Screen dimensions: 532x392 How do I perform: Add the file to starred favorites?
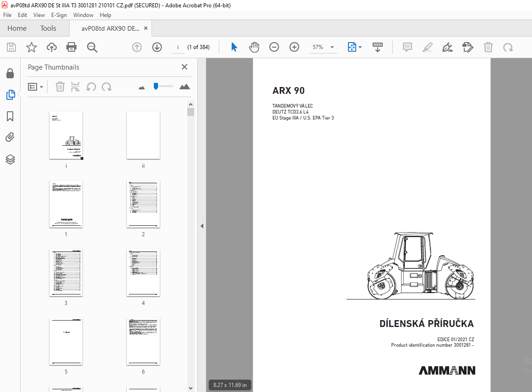click(32, 47)
